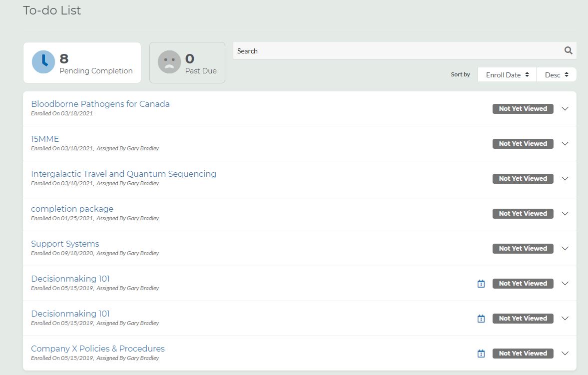Expand the completion package row chevron
This screenshot has height=375, width=588.
pos(565,213)
